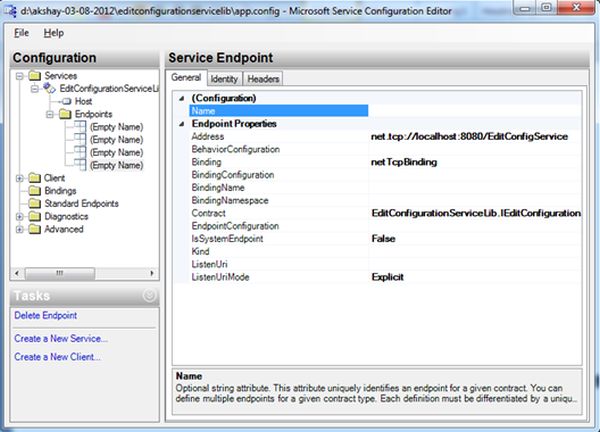Click the Bindings folder icon
The height and width of the screenshot is (432, 600).
coord(34,191)
